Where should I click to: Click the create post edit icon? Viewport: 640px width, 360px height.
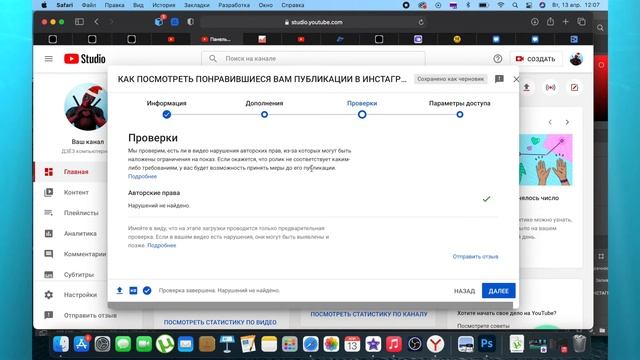pyautogui.click(x=574, y=87)
